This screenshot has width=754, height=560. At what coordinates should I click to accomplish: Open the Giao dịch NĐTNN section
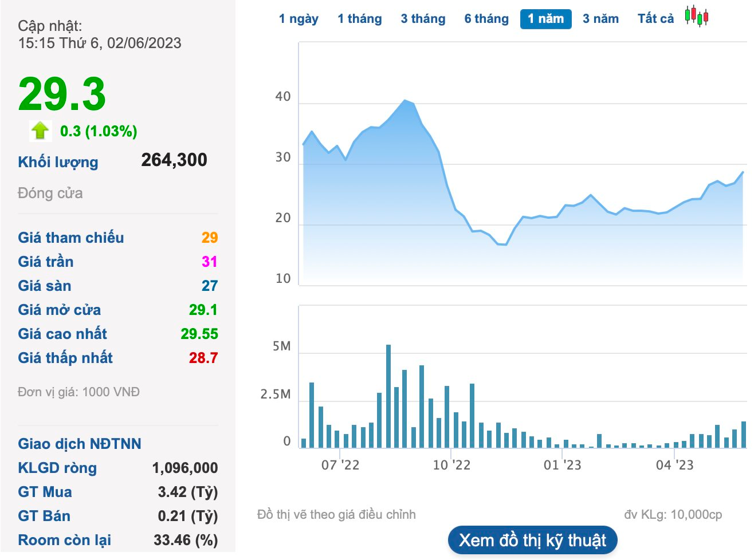click(80, 444)
